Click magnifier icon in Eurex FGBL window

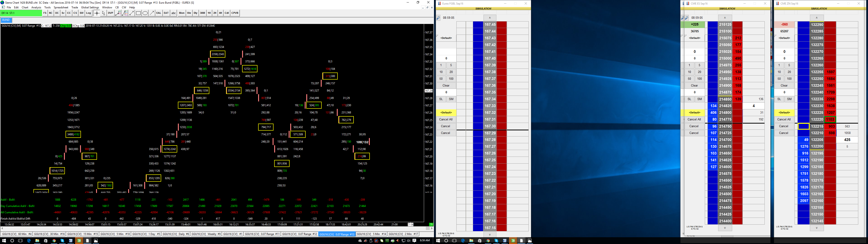438,18
